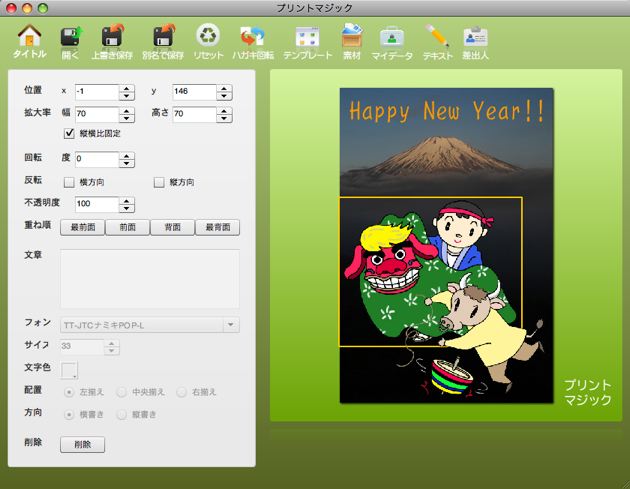Click 別名で保存 save-as icon
This screenshot has height=489, width=630.
(x=162, y=40)
